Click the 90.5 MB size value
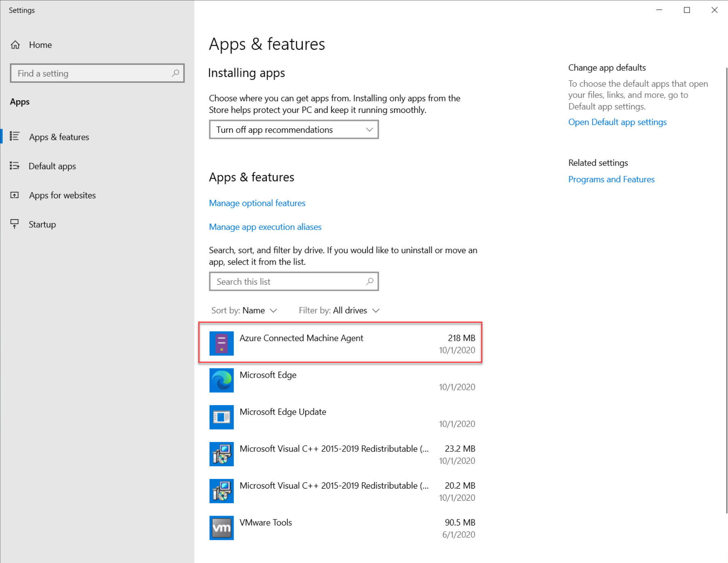This screenshot has height=563, width=728. coord(460,522)
